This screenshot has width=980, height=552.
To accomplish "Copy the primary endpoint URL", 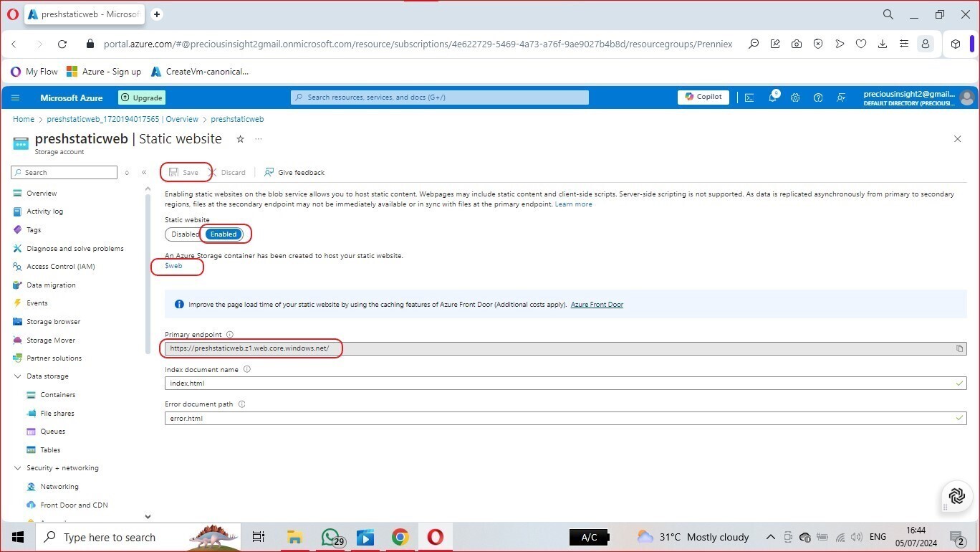I will tap(960, 348).
